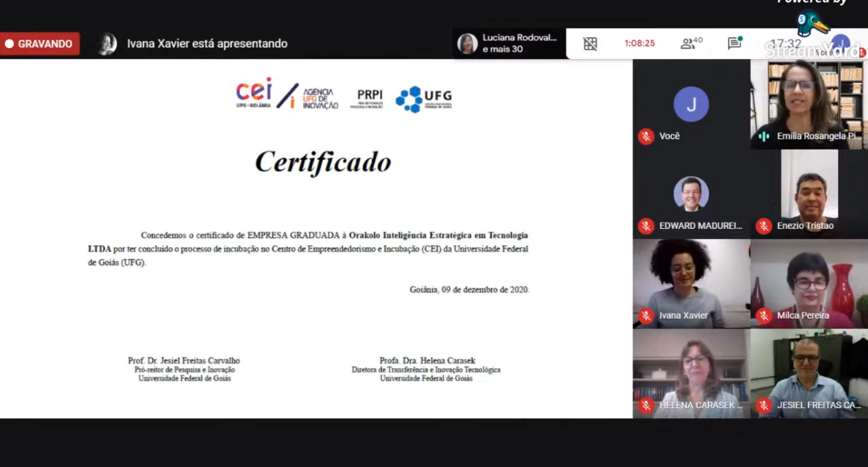The height and width of the screenshot is (467, 868).
Task: Select Enezio Tristao video tile
Action: pyautogui.click(x=809, y=194)
